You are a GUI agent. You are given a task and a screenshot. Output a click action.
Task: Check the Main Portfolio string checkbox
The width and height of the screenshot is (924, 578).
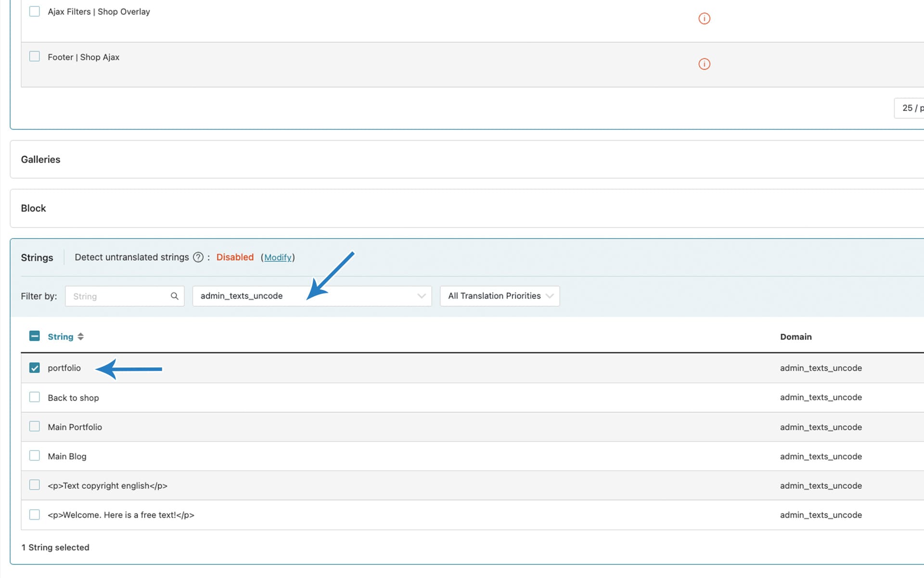(x=35, y=427)
